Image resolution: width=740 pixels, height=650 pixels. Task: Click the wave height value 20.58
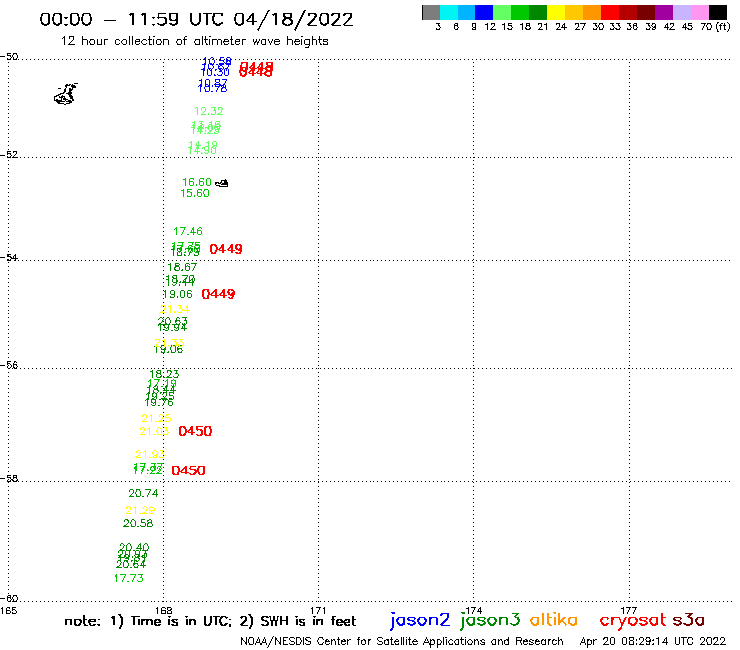[x=138, y=523]
